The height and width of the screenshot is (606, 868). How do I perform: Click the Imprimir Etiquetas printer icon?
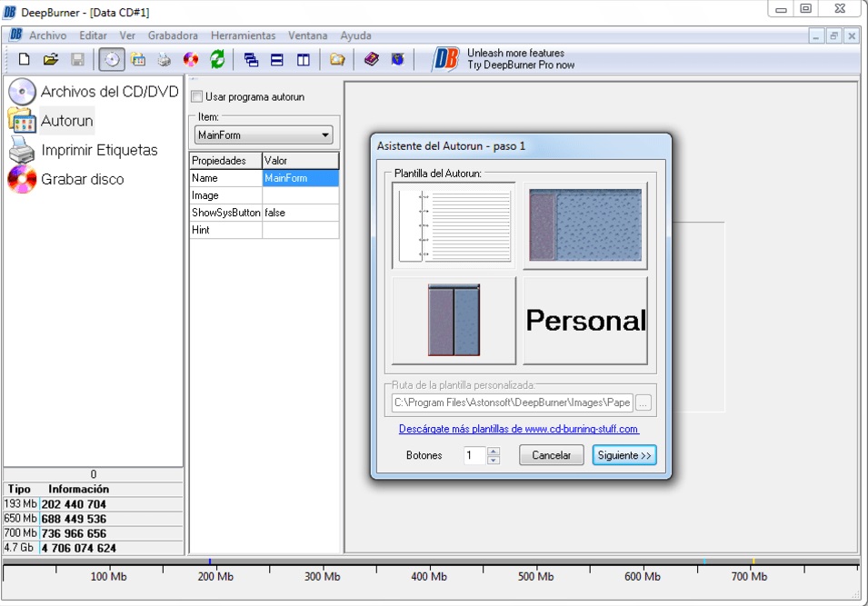22,149
